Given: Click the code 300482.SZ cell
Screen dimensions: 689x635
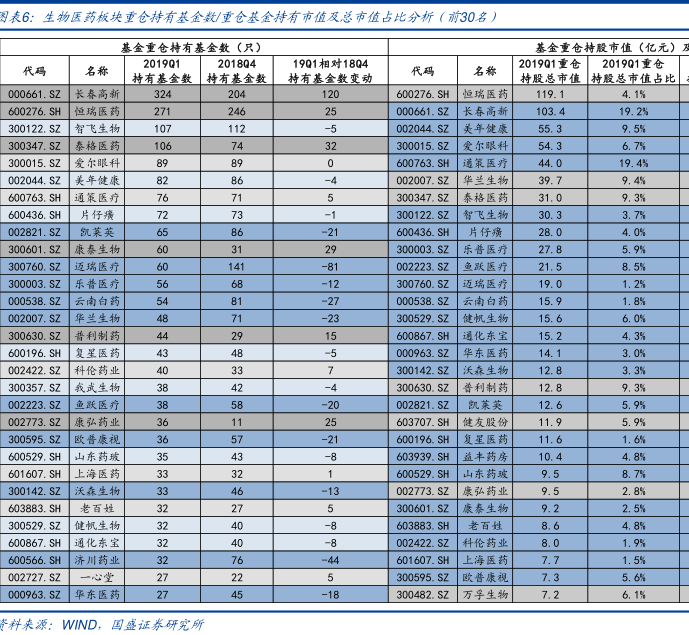Looking at the screenshot, I should pyautogui.click(x=421, y=594).
